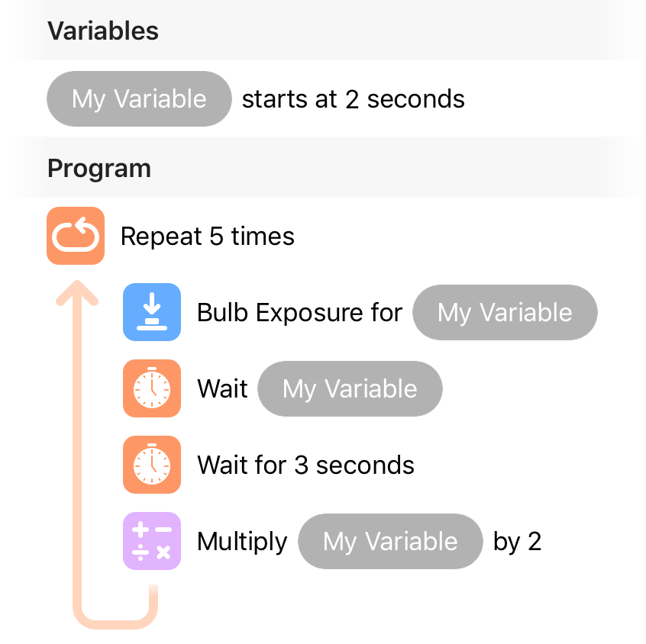Click the stopwatch icon for Wait for 3 seconds

[x=152, y=465]
